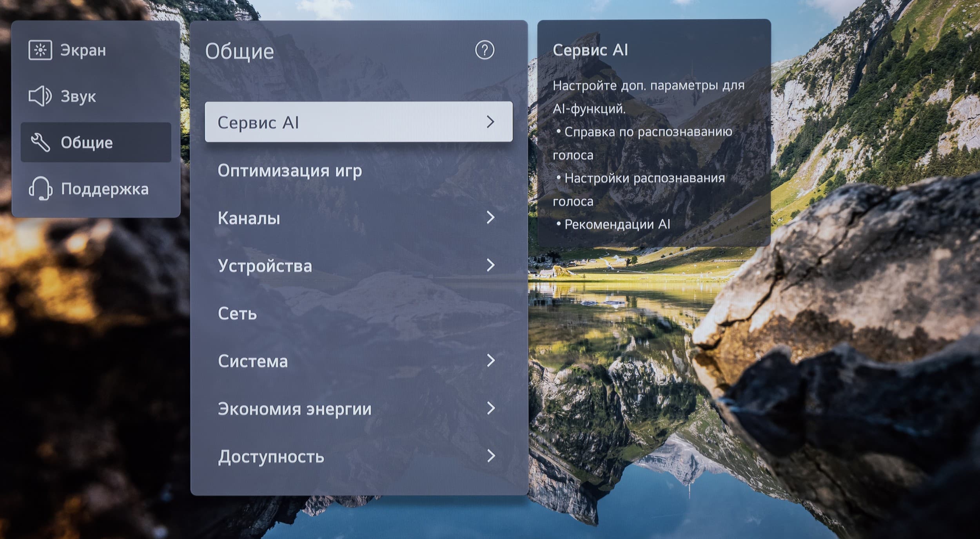Open help via the question mark icon
Viewport: 980px width, 539px height.
[x=485, y=51]
